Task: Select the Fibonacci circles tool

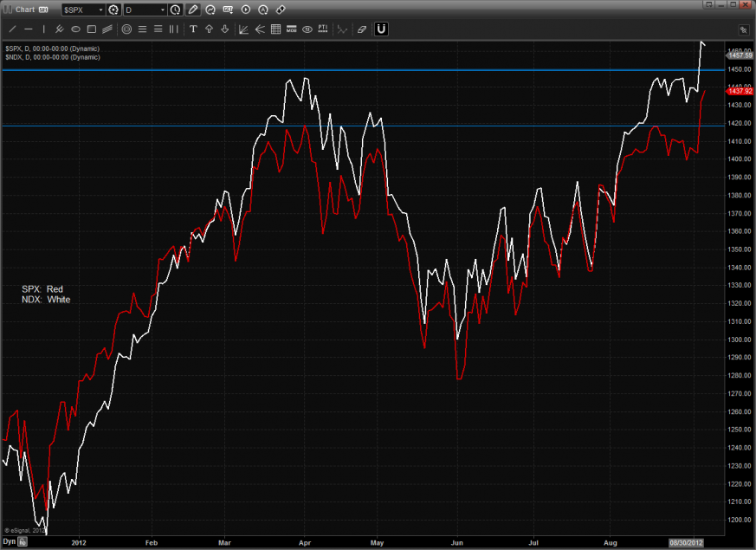Action: point(126,29)
